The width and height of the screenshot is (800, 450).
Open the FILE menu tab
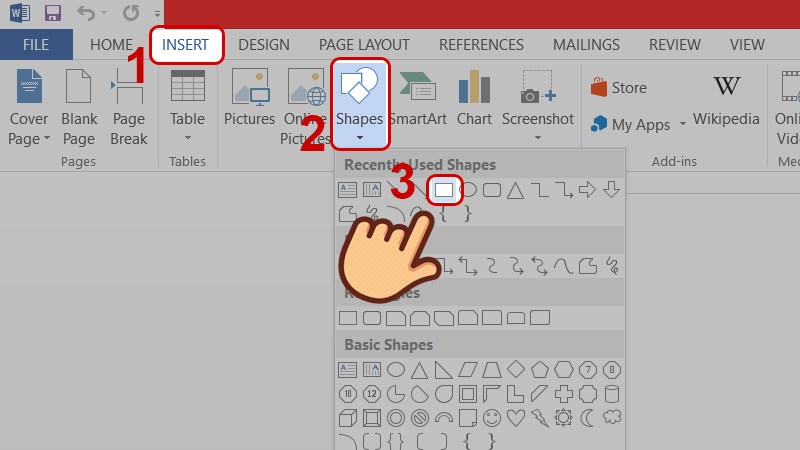36,45
